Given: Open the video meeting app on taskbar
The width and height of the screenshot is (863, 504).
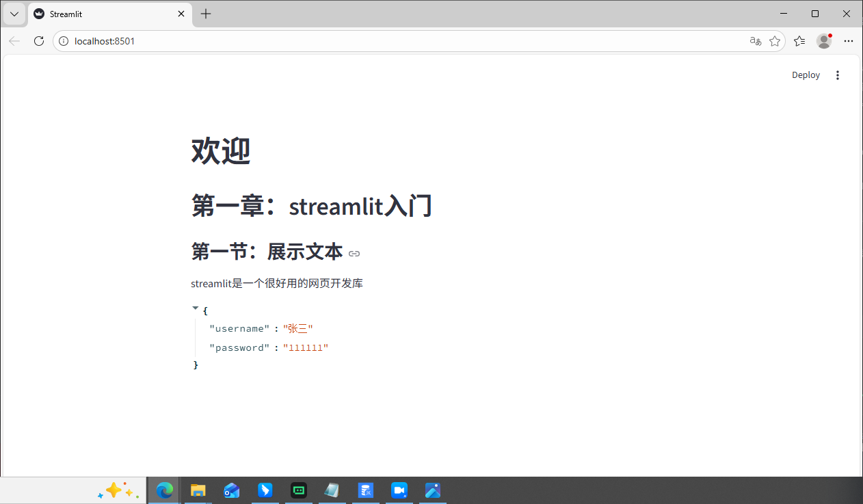Looking at the screenshot, I should [399, 490].
